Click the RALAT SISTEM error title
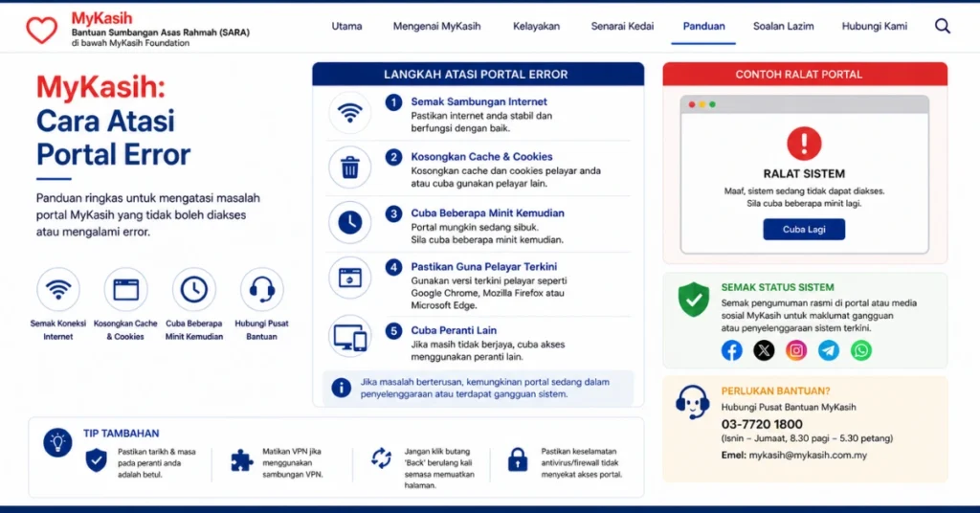 coord(804,173)
